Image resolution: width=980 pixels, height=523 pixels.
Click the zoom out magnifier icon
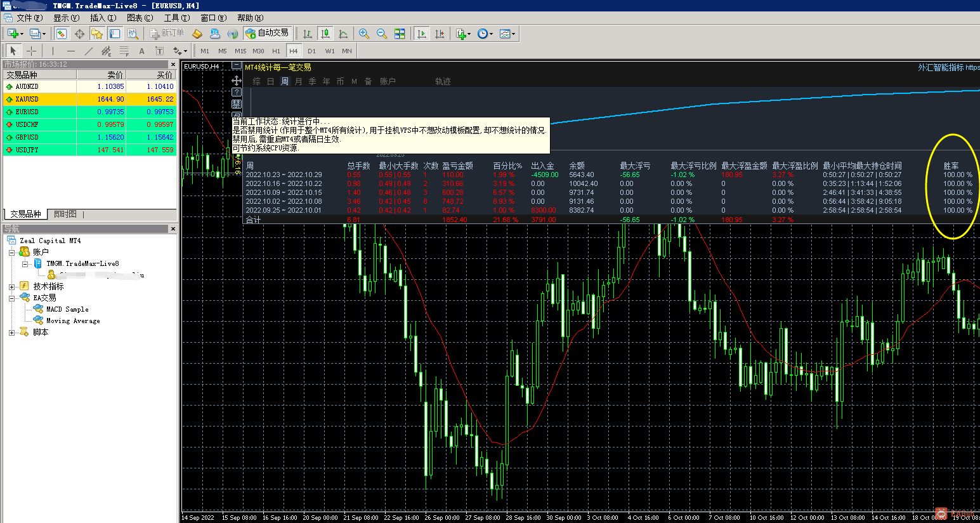[x=382, y=34]
